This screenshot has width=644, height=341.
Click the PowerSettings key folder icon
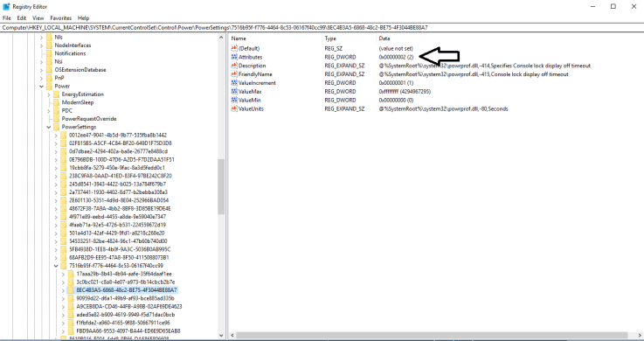click(x=56, y=127)
